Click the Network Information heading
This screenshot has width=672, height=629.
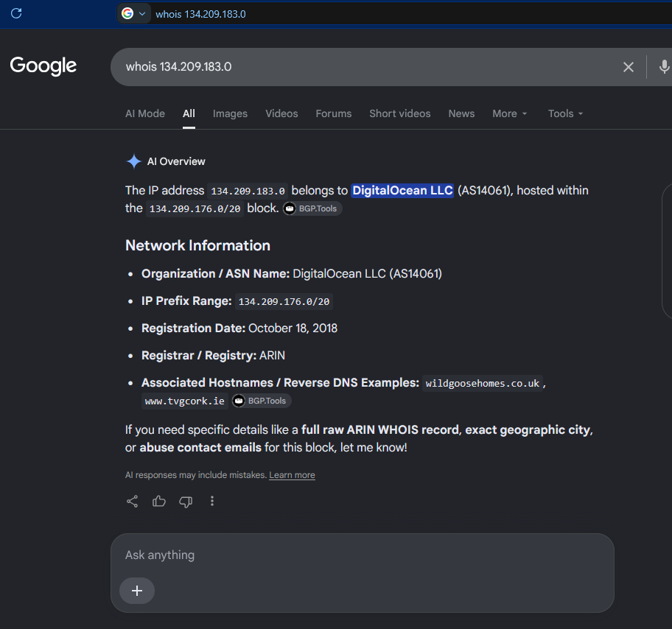click(197, 245)
